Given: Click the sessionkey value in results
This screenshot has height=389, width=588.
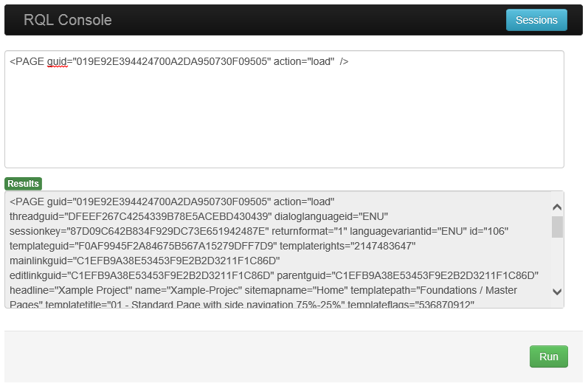Looking at the screenshot, I should pyautogui.click(x=170, y=231).
